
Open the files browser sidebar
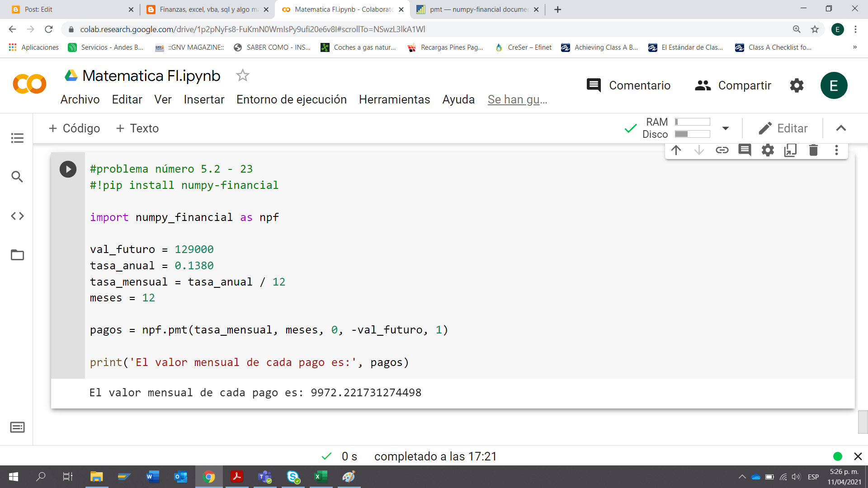[x=17, y=255]
